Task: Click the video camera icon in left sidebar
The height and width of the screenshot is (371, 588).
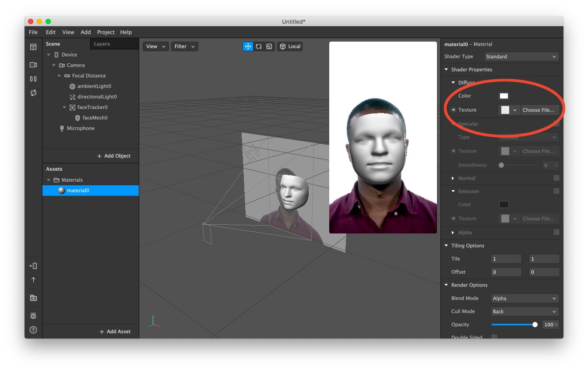Action: coord(33,65)
